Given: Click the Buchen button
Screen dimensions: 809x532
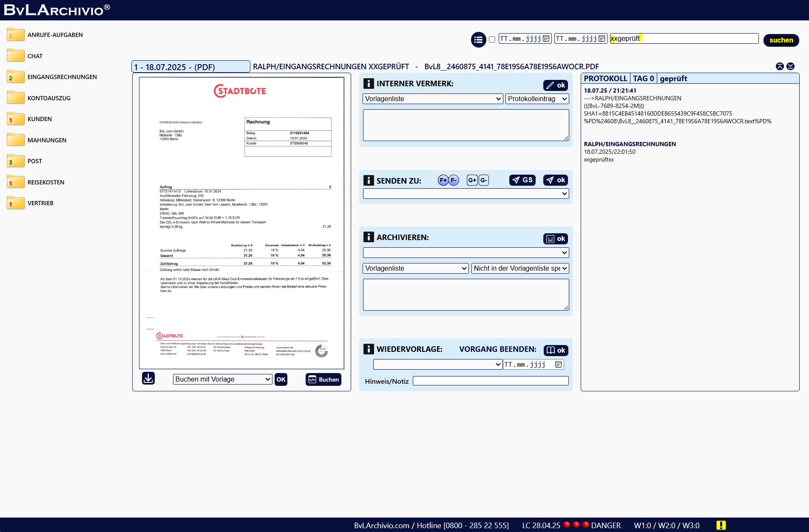Looking at the screenshot, I should point(324,379).
